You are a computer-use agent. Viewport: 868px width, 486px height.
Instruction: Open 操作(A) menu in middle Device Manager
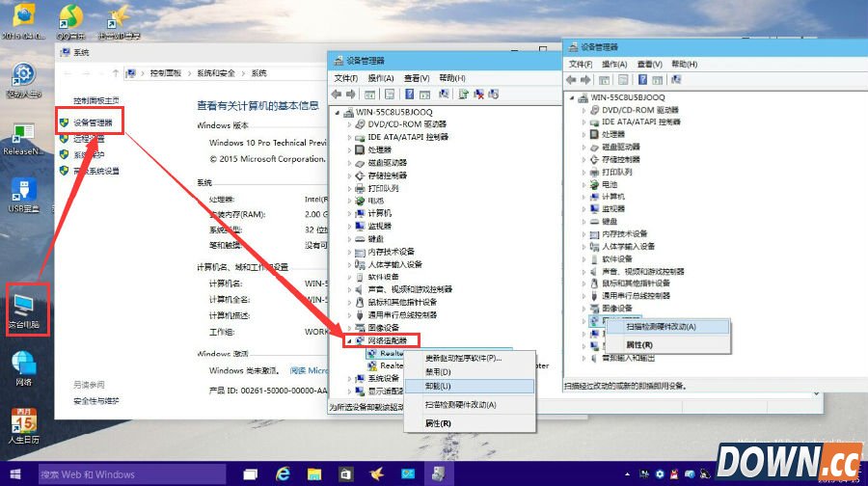tap(381, 78)
